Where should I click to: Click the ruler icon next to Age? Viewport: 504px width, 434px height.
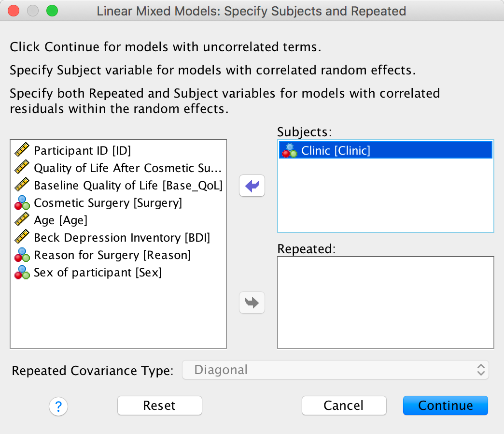coord(22,220)
